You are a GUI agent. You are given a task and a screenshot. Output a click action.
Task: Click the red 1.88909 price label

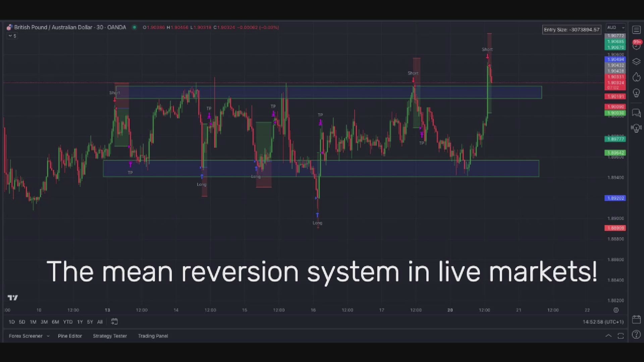[615, 228]
